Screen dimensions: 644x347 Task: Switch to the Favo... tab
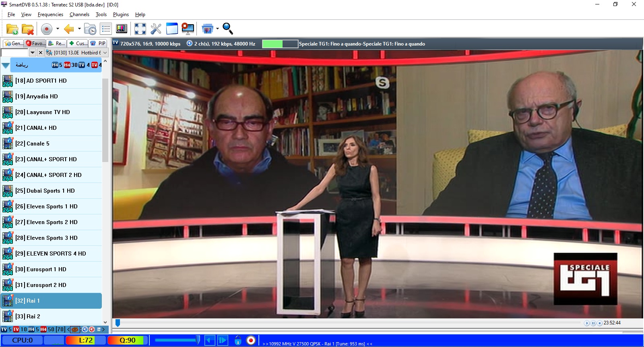(35, 43)
